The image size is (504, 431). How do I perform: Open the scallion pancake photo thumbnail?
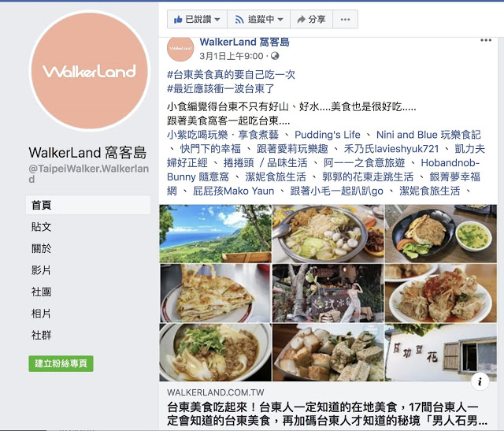click(x=215, y=293)
